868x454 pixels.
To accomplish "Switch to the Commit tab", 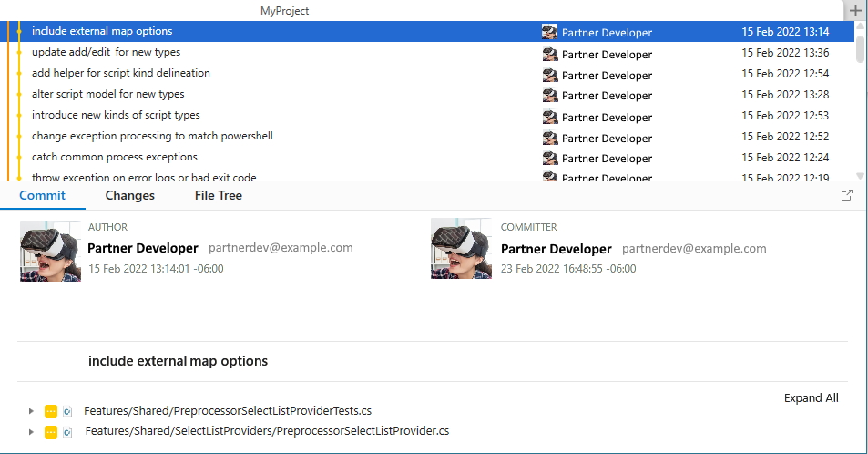I will tap(42, 196).
